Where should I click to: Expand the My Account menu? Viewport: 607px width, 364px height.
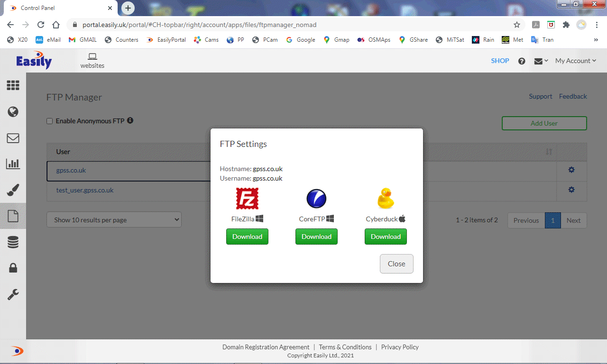point(575,61)
